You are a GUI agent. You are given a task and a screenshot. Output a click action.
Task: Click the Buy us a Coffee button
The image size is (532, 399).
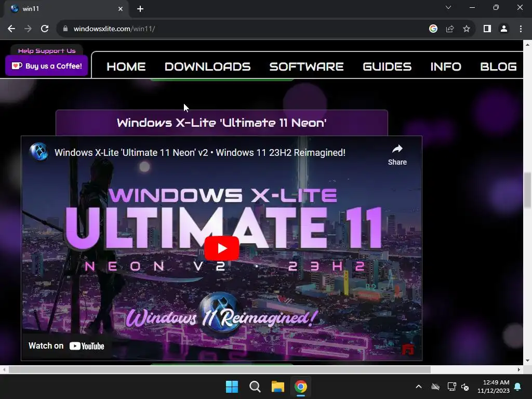click(46, 66)
